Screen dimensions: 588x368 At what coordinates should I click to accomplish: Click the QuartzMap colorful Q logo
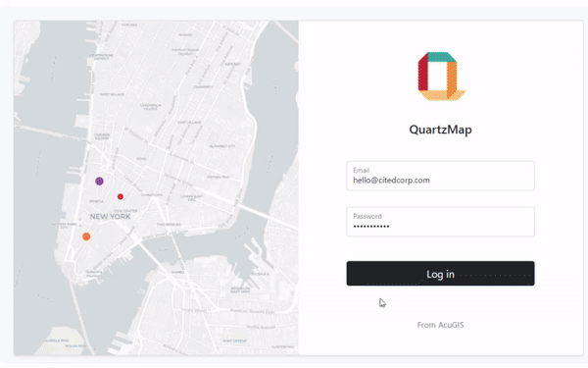(441, 77)
